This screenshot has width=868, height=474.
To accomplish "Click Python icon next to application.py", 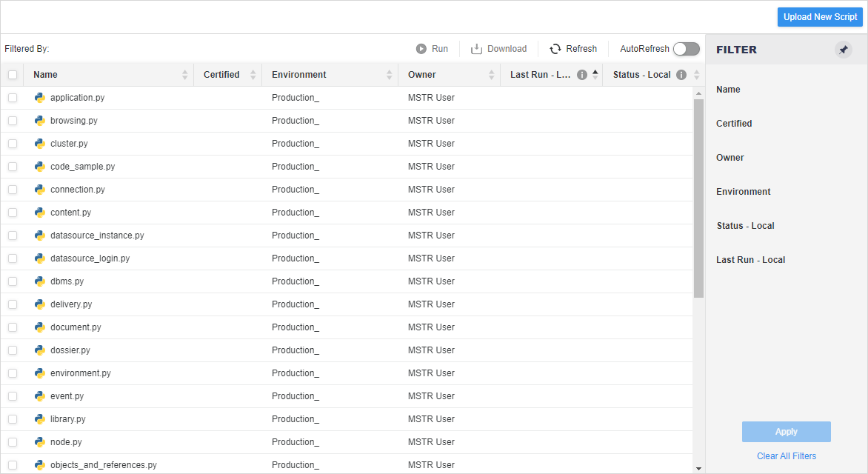I will coord(40,98).
